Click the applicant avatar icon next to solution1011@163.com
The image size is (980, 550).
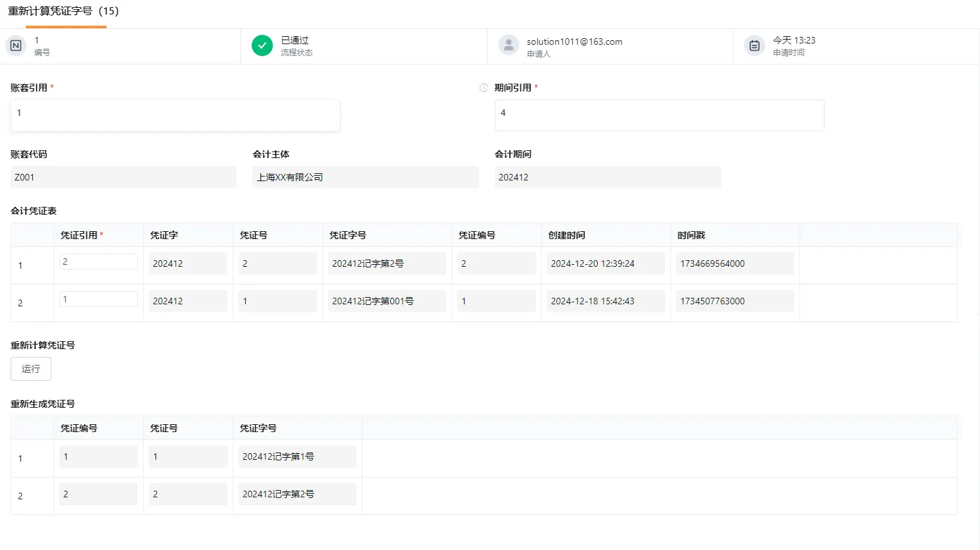click(x=508, y=45)
